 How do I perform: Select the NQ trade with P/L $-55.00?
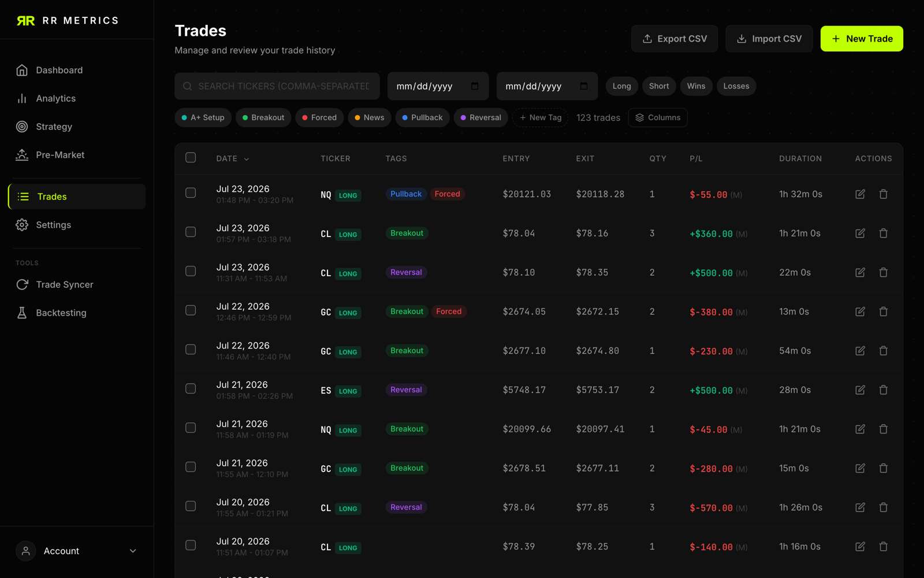tap(191, 193)
